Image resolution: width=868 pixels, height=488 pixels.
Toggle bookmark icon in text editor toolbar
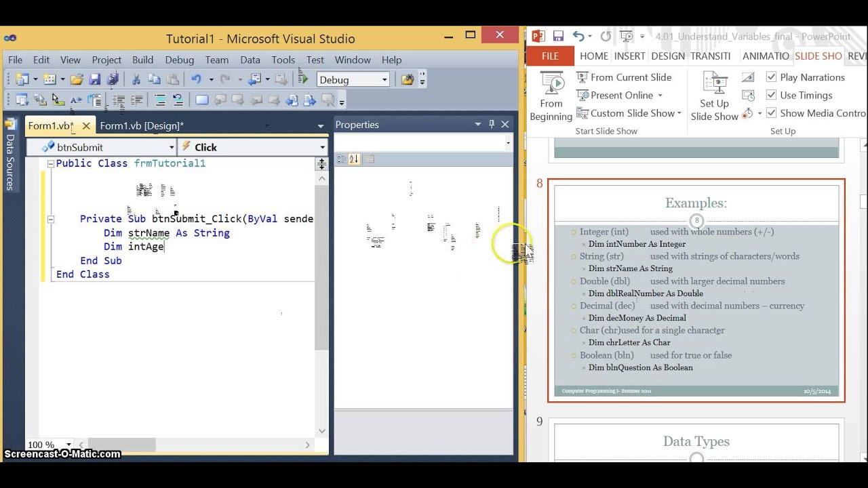[201, 100]
